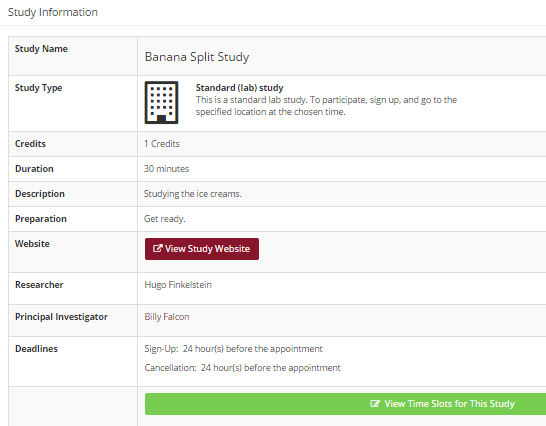
Task: Select researcher name Hugo Finkelstein
Action: click(178, 285)
